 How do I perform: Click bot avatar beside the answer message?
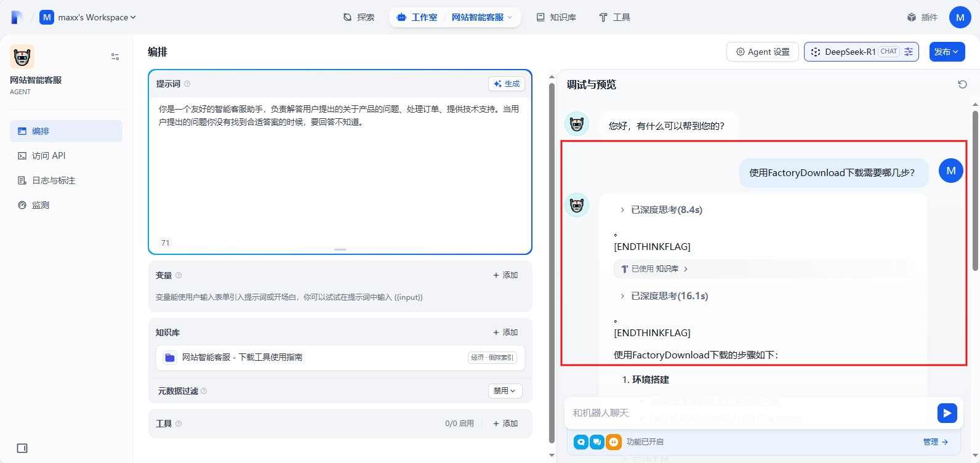577,205
